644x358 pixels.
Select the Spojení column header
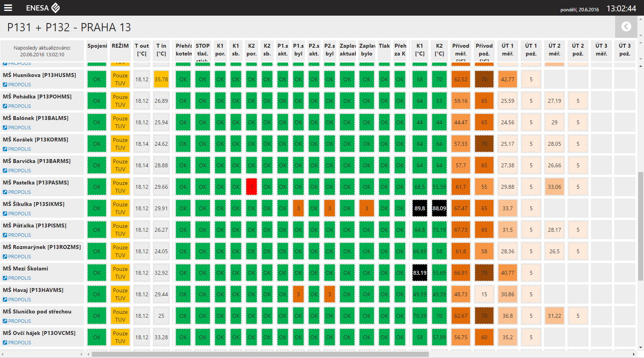[97, 51]
